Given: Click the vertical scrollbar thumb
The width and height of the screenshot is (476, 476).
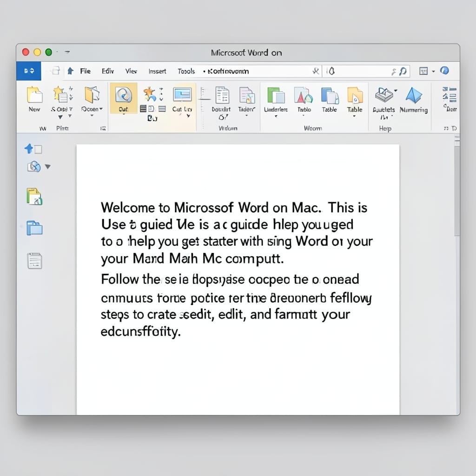Looking at the screenshot, I should [x=457, y=191].
